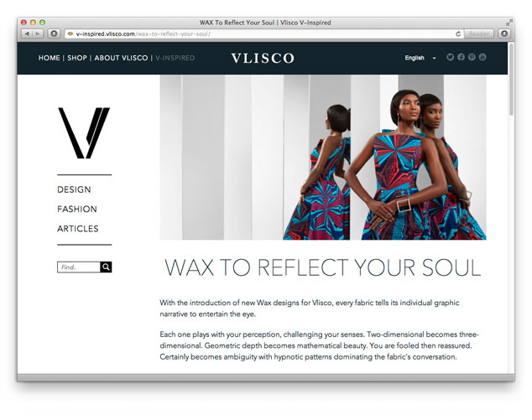Go to ABOUT VLISCO page
The width and height of the screenshot is (532, 420).
click(x=121, y=58)
